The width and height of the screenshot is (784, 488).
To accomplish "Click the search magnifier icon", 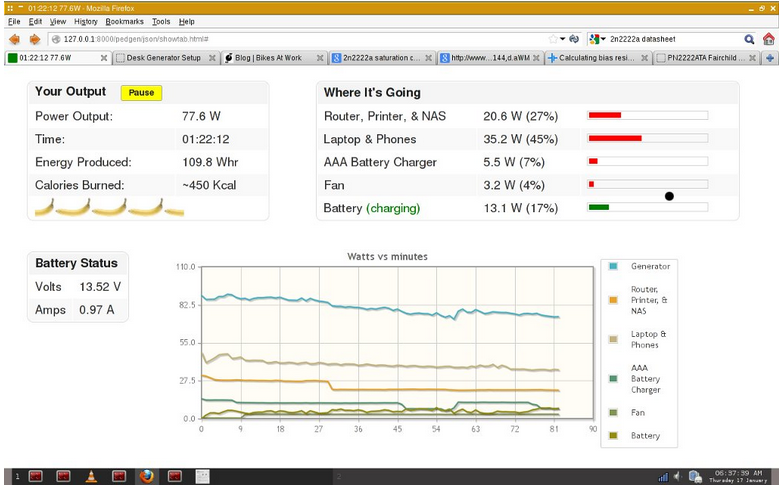I will (749, 39).
